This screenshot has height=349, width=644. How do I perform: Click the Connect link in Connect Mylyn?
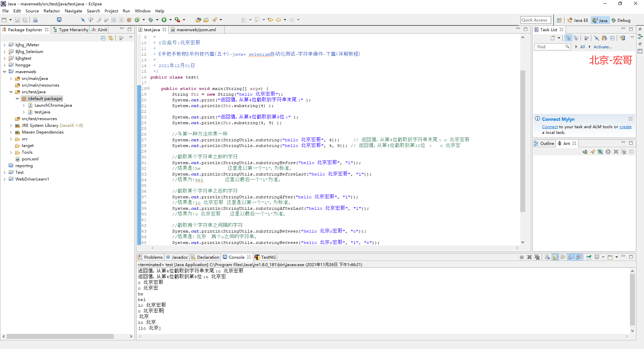pyautogui.click(x=549, y=127)
